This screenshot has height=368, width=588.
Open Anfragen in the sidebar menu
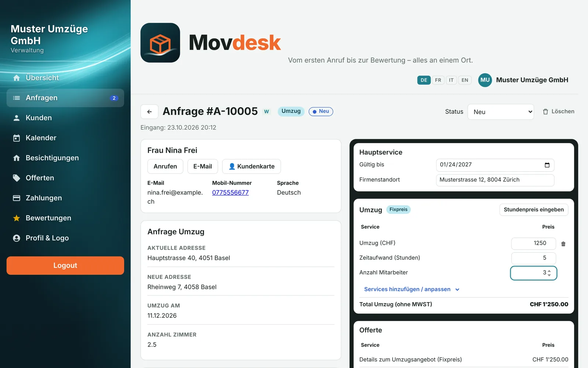pyautogui.click(x=65, y=98)
